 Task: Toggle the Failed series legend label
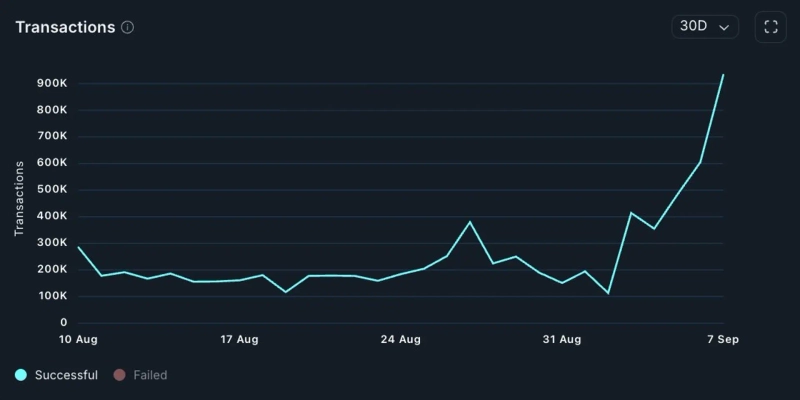coord(150,375)
